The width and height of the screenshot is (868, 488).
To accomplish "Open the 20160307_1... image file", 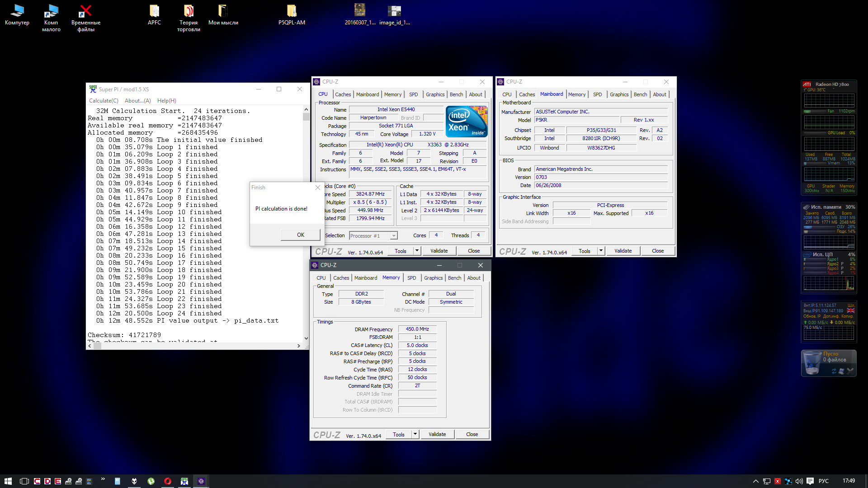I will (x=360, y=15).
